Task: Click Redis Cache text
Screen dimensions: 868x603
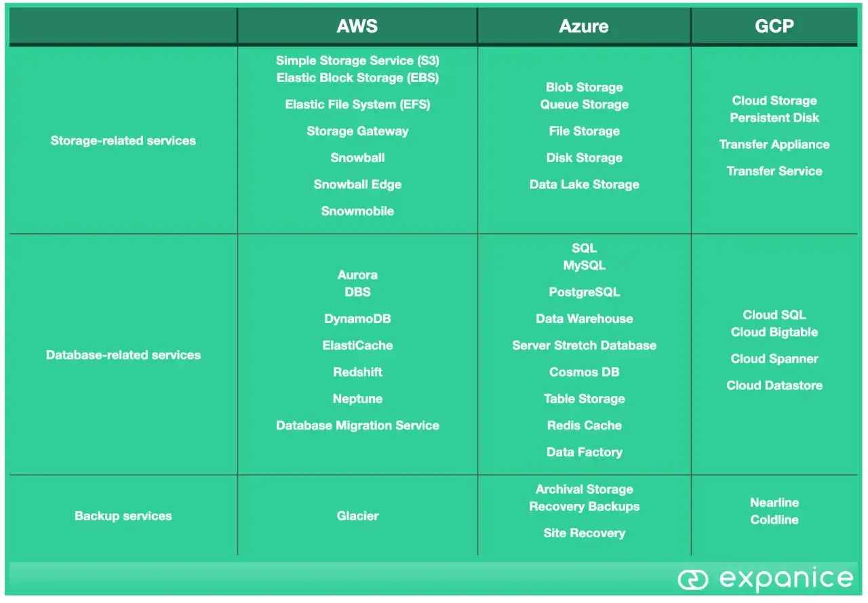Action: click(x=584, y=425)
